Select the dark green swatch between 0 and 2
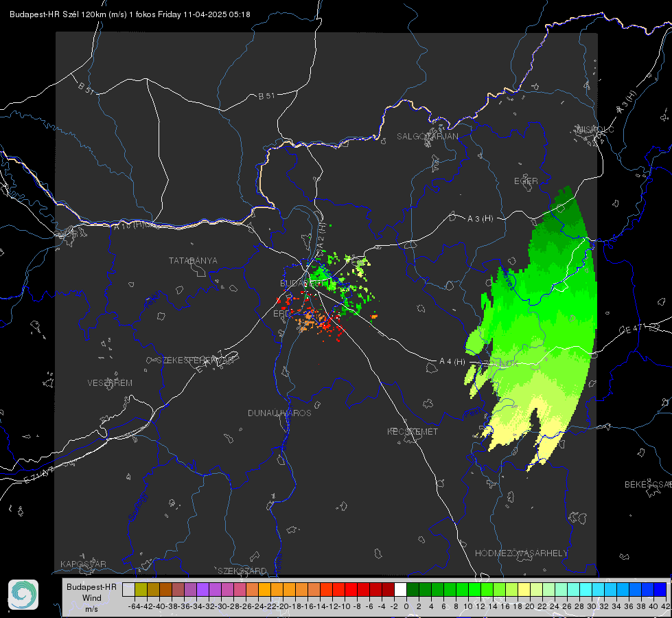 click(x=413, y=589)
